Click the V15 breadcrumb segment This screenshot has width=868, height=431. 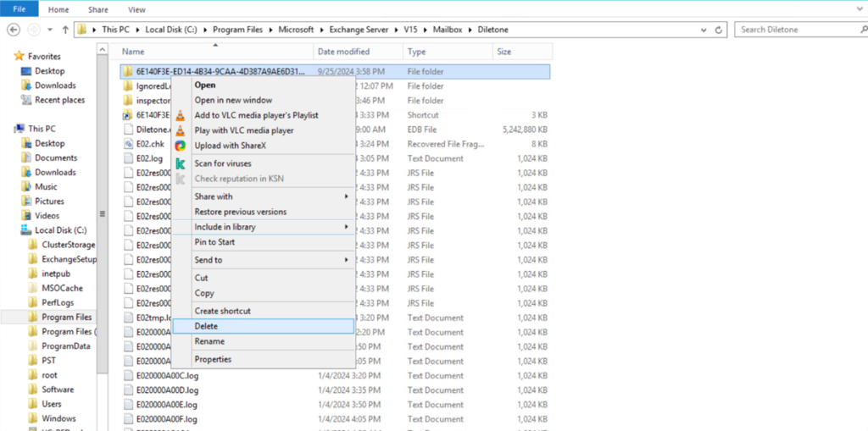pos(410,30)
